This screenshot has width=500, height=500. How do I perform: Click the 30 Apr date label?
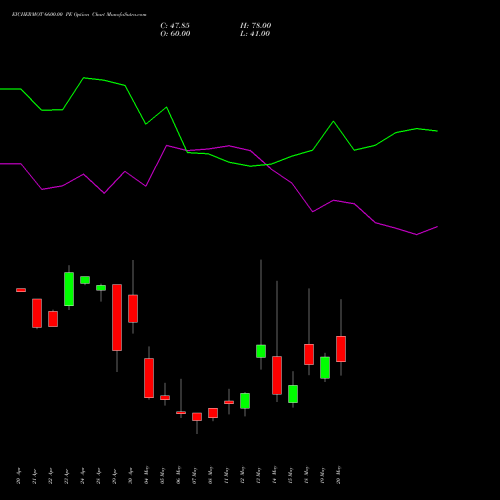[130, 476]
